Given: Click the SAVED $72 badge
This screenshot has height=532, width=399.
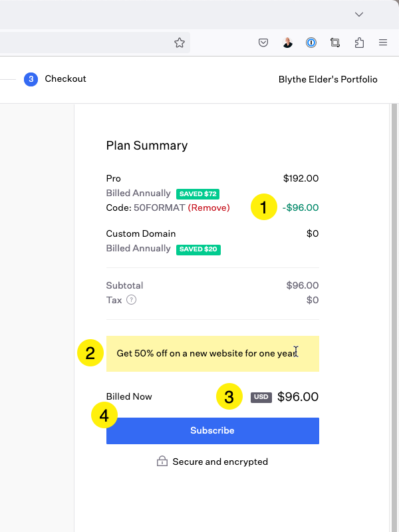Looking at the screenshot, I should [x=198, y=194].
